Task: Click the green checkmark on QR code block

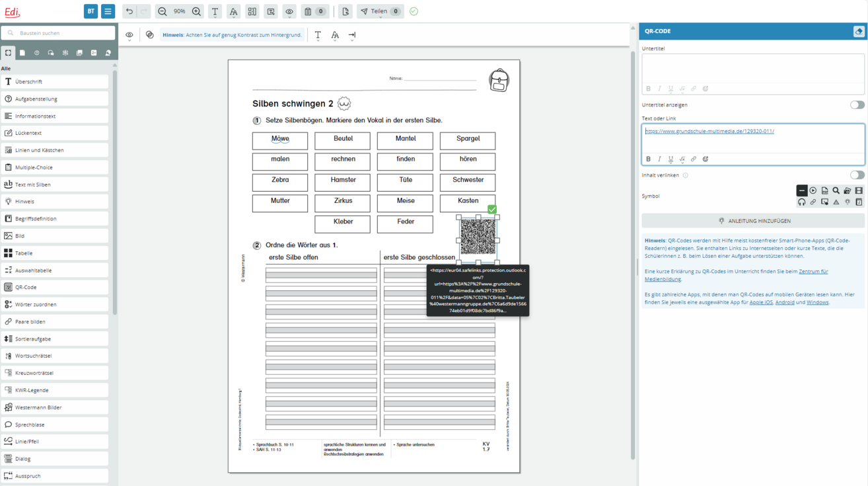Action: (x=492, y=209)
